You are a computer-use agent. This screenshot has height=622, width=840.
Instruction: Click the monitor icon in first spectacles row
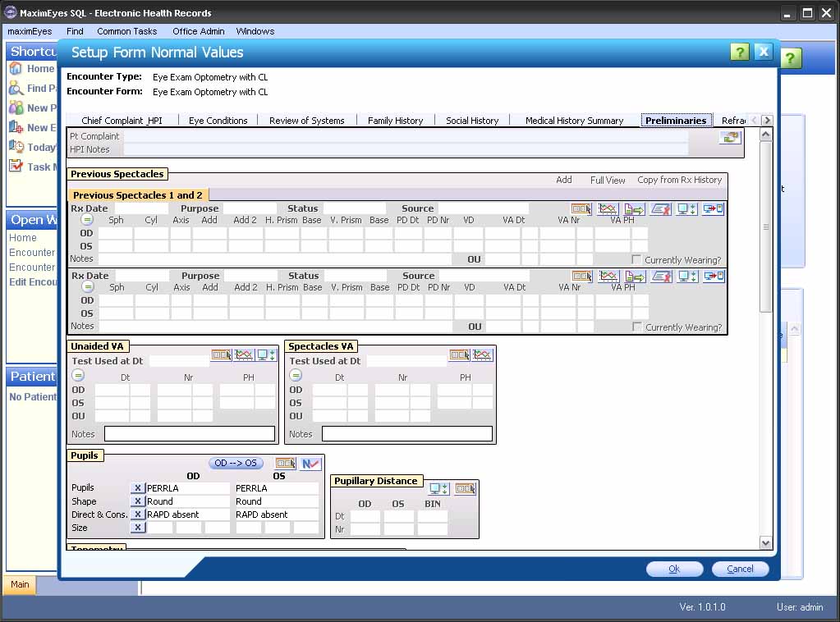[687, 208]
